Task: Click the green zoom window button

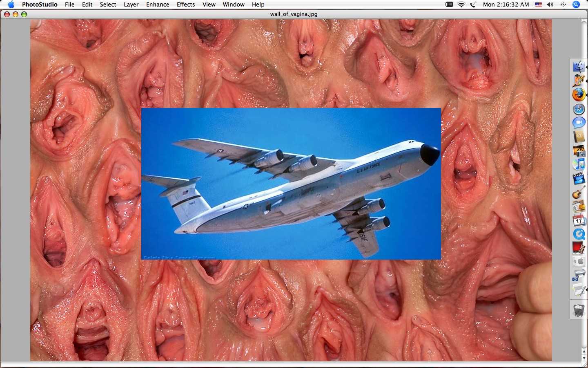Action: click(24, 14)
